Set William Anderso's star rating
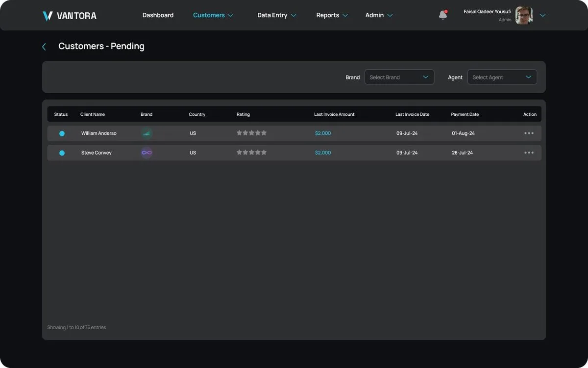Image resolution: width=588 pixels, height=368 pixels. click(x=252, y=133)
